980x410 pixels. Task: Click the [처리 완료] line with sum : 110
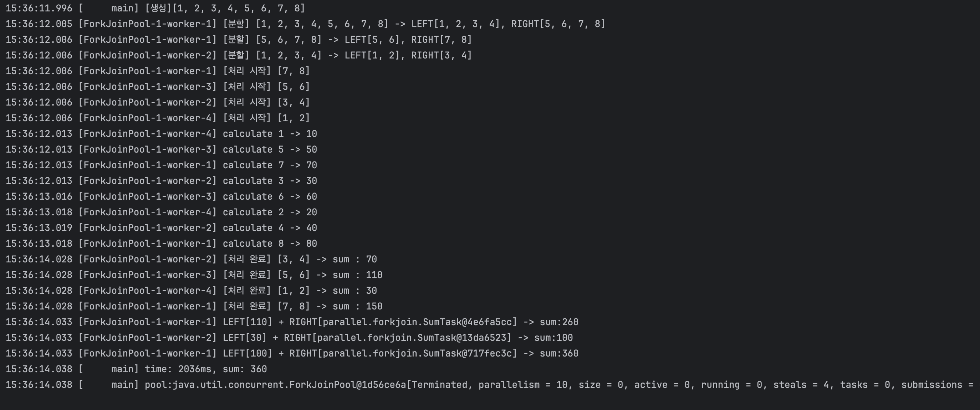click(x=302, y=275)
